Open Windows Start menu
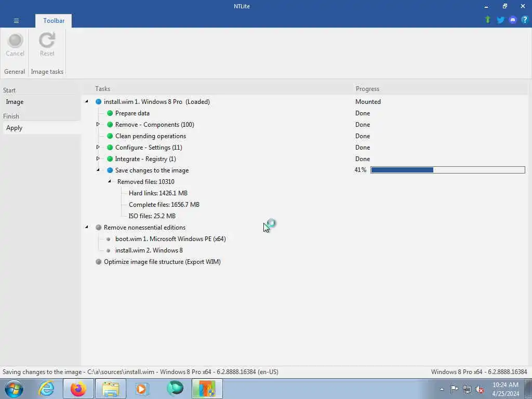Screen dimensions: 532x399 [14, 389]
